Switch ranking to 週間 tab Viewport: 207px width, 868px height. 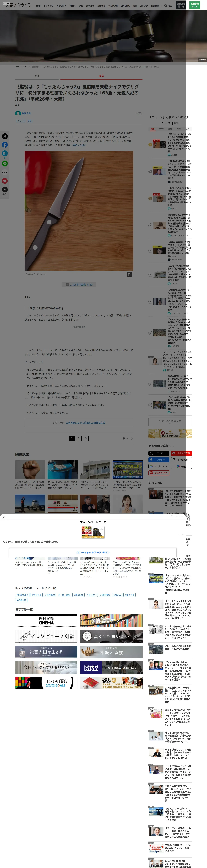[170, 129]
